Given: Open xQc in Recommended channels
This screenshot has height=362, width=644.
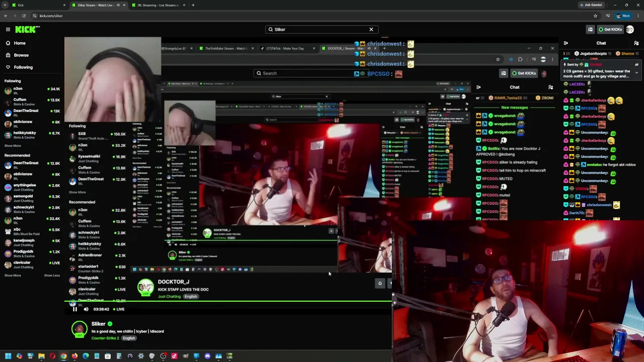Looking at the screenshot, I should tap(32, 231).
